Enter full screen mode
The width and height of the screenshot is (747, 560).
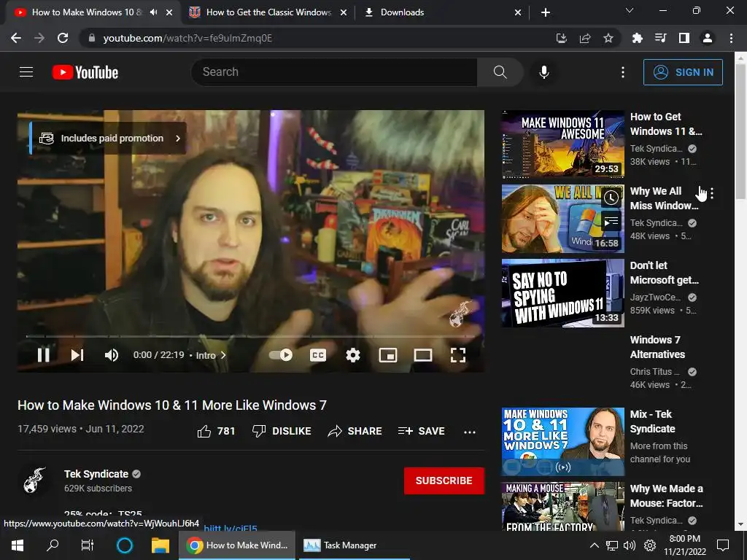458,355
